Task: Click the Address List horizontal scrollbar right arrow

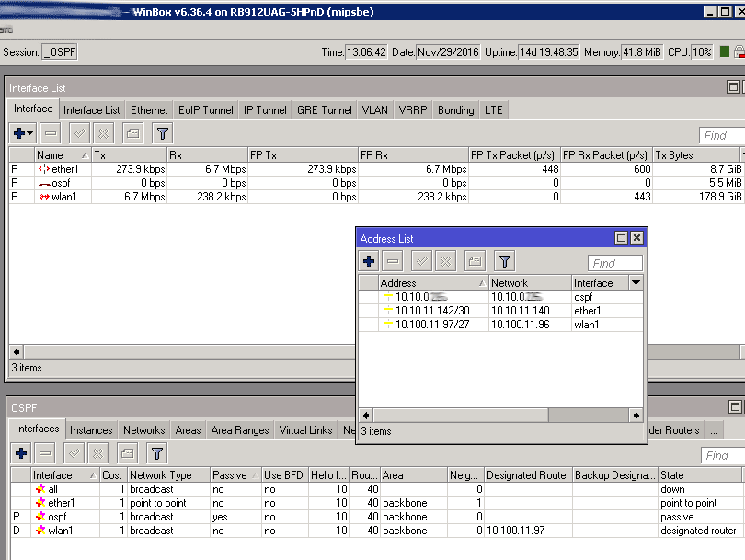Action: (635, 416)
